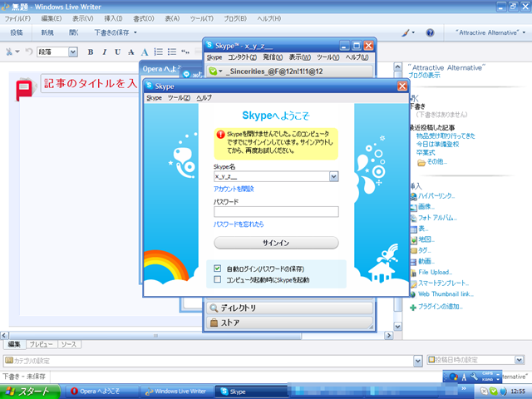Click the パスワード input field
This screenshot has width=532, height=399.
click(x=276, y=212)
